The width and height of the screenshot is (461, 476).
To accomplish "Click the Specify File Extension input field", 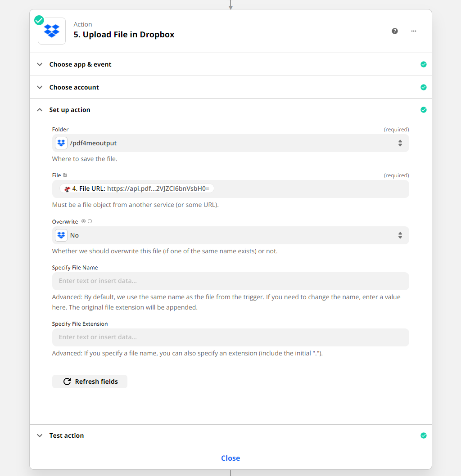I will pos(230,337).
